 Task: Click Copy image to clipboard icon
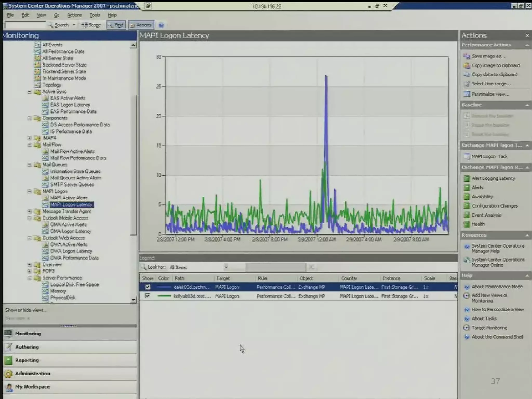(467, 65)
